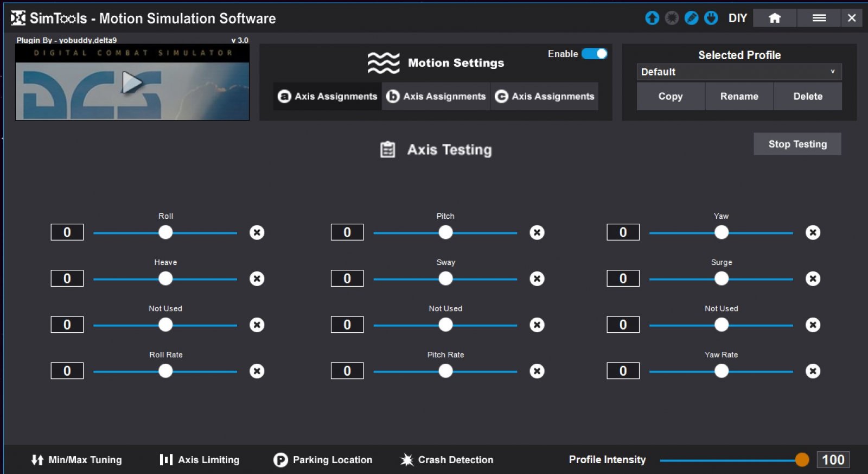Toggle the Motion Settings Enable switch

point(595,54)
